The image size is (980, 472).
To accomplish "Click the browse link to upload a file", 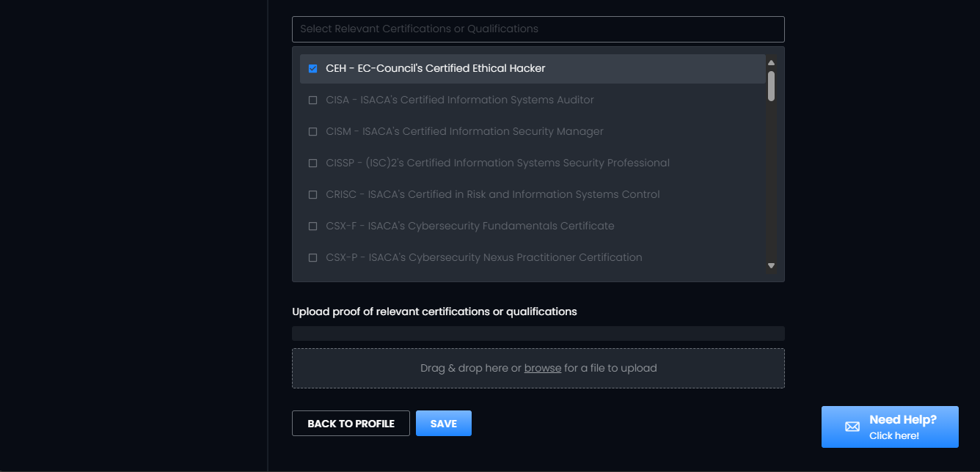I will tap(543, 368).
